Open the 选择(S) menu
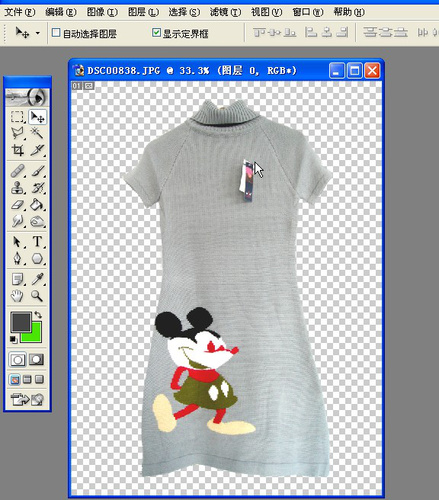439x500 pixels. (x=184, y=12)
